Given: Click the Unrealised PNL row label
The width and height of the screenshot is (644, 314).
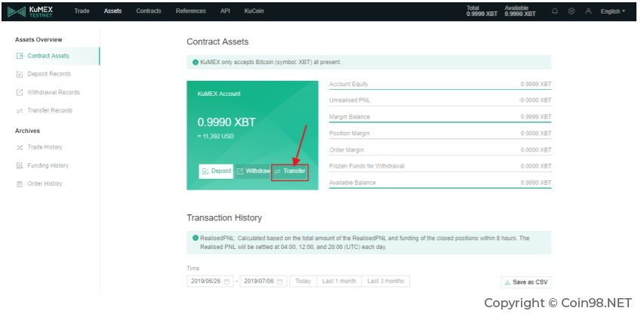Looking at the screenshot, I should pyautogui.click(x=350, y=100).
